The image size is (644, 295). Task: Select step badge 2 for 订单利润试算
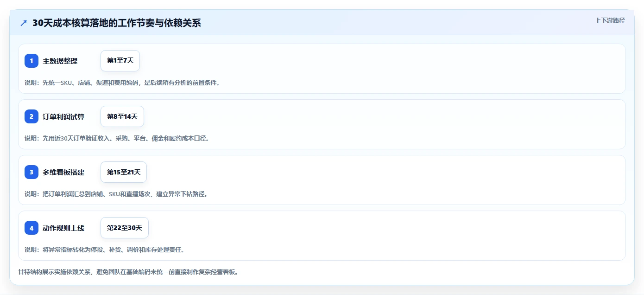(x=32, y=116)
